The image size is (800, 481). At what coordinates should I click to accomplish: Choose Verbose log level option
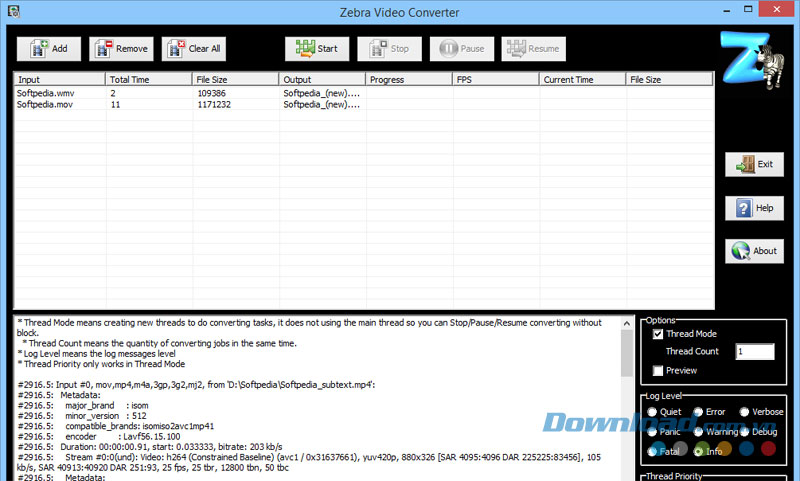point(745,412)
